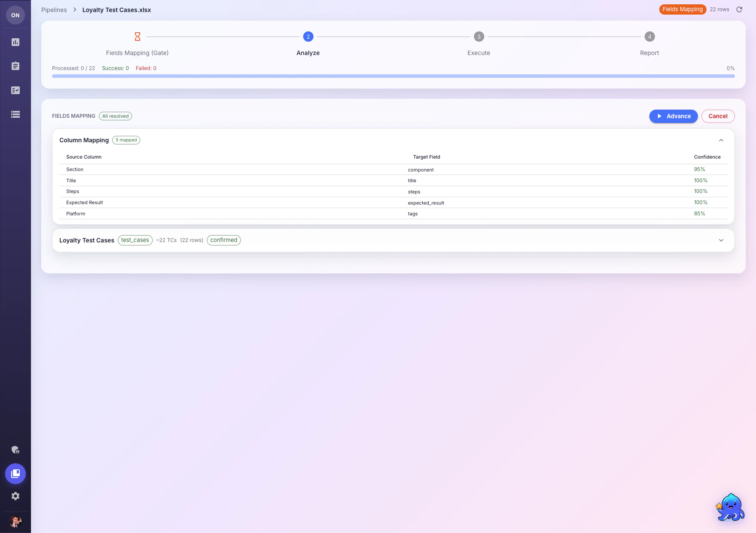
Task: Click the 95% confidence value
Action: coord(700,169)
